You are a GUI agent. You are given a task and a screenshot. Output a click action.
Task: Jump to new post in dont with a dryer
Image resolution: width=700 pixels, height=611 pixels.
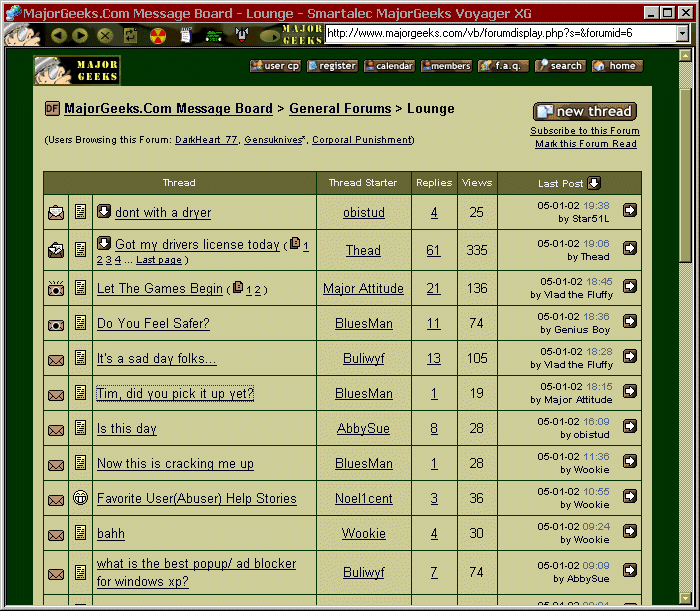(104, 211)
